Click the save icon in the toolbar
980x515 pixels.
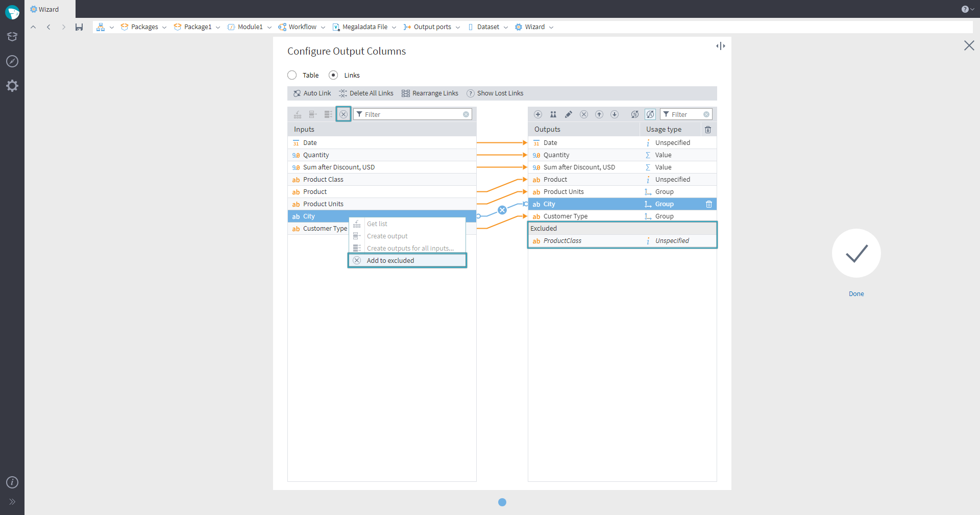79,27
